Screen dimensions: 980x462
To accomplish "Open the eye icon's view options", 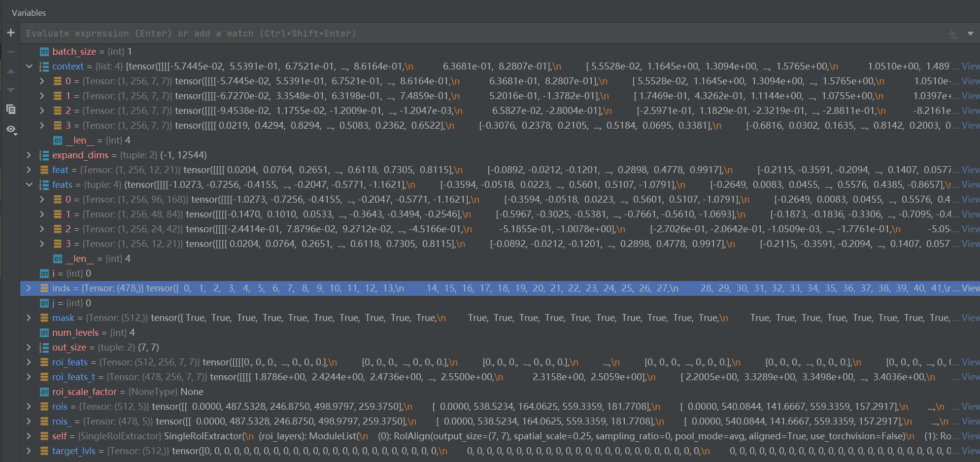I will point(11,129).
